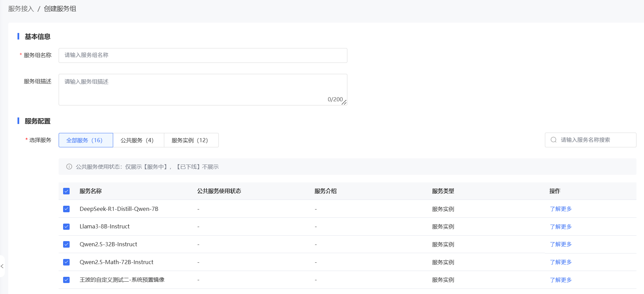Switch to the 公共服务 (4) tab
Image resolution: width=644 pixels, height=294 pixels.
point(139,140)
